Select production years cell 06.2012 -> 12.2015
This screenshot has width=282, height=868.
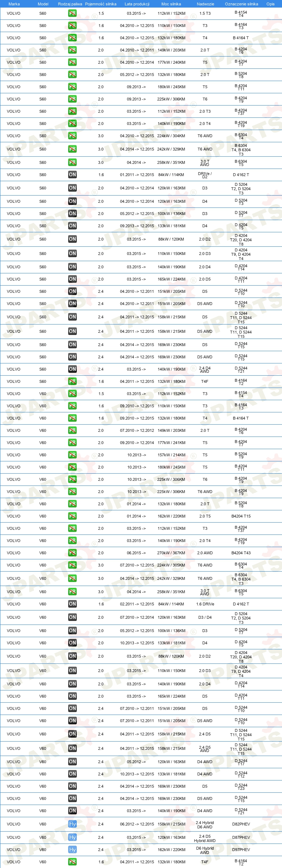[x=137, y=824]
